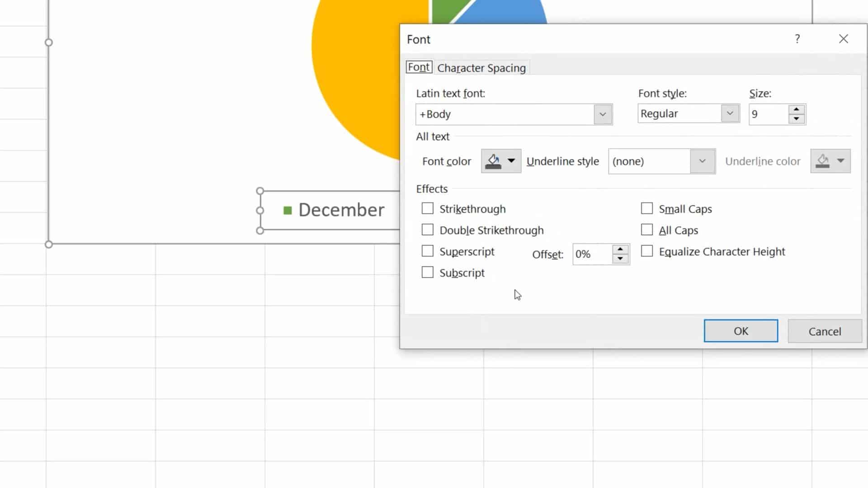
Task: Tick the Small Caps checkbox
Action: (x=647, y=208)
